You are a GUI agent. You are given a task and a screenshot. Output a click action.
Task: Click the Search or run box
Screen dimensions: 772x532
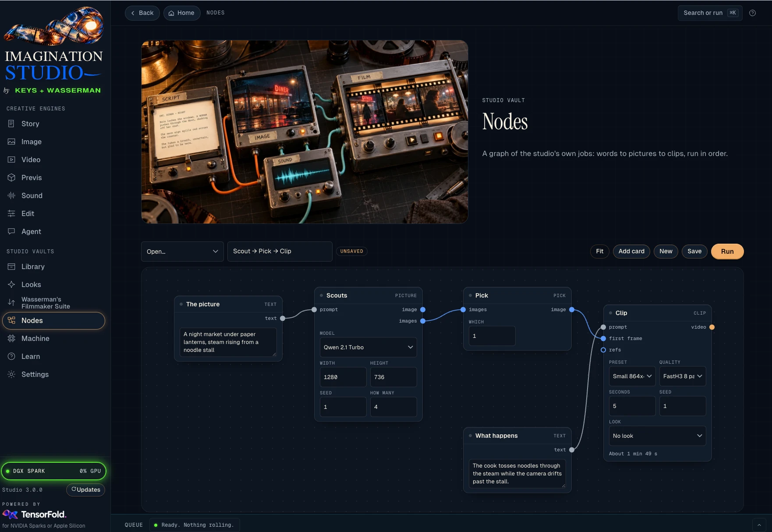(x=710, y=13)
